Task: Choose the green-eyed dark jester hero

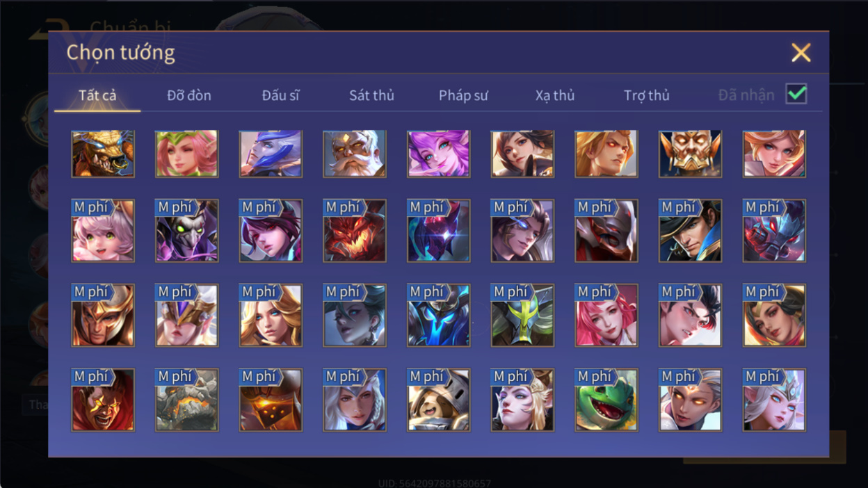Action: coord(187,231)
